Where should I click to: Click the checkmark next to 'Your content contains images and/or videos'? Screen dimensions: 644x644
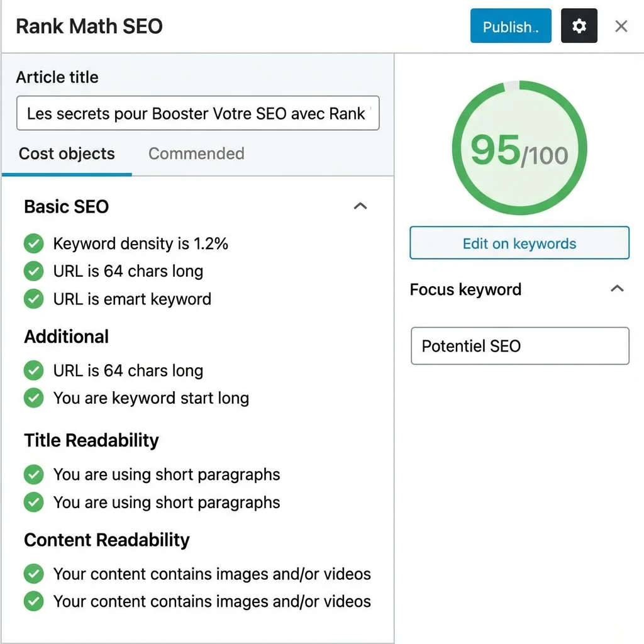(x=33, y=574)
